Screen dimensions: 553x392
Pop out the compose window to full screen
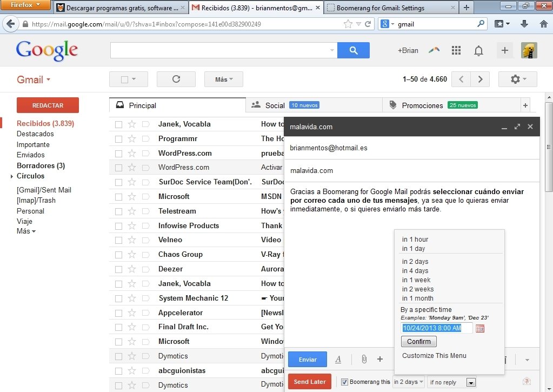(517, 127)
